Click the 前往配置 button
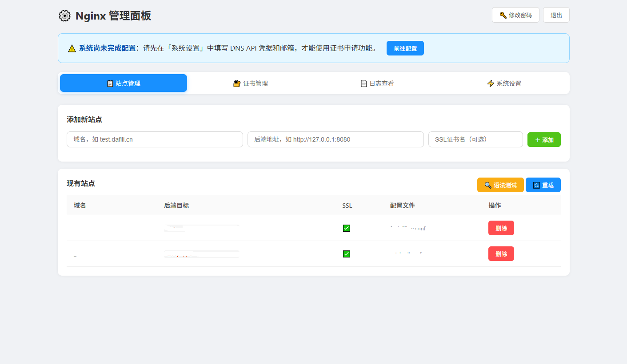Viewport: 627px width, 364px height. (405, 48)
